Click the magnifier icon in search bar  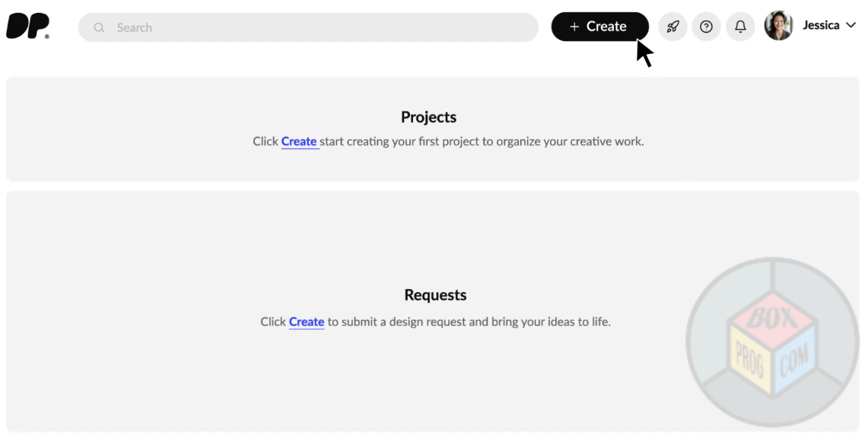click(x=99, y=28)
